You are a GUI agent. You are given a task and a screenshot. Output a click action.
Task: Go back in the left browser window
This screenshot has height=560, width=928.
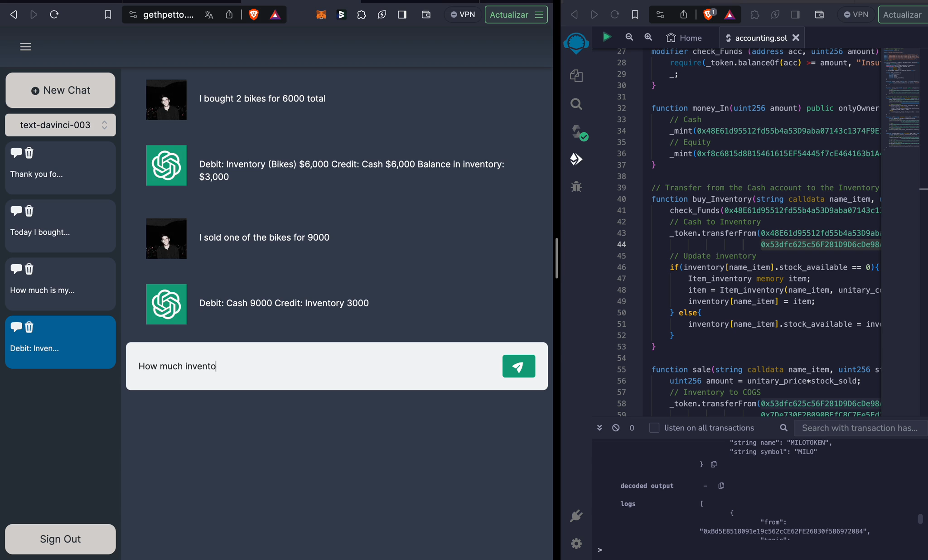14,14
